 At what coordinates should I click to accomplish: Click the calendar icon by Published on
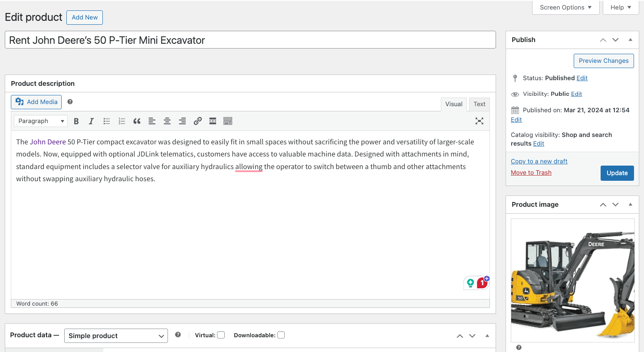click(515, 110)
